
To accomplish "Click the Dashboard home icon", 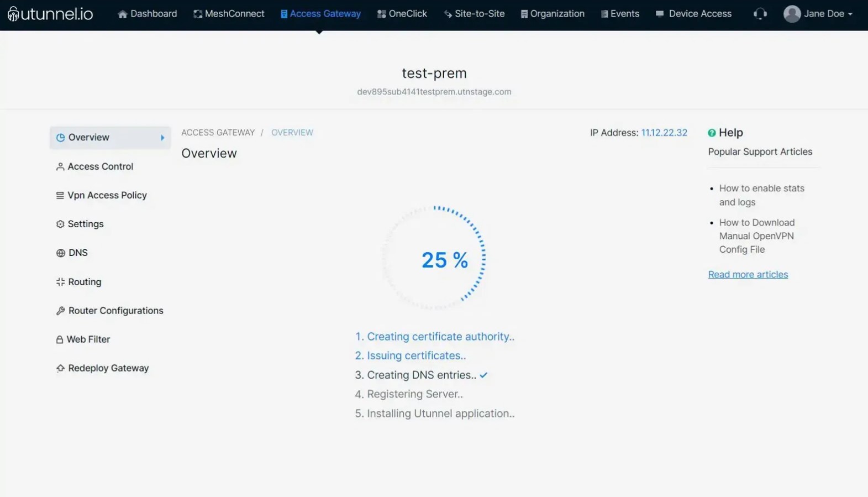I will click(123, 14).
